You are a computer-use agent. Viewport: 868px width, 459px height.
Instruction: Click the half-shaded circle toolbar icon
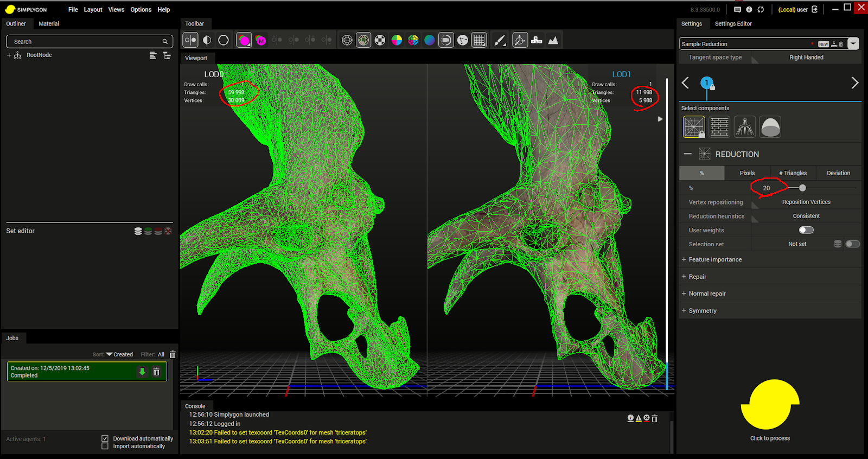(x=207, y=40)
